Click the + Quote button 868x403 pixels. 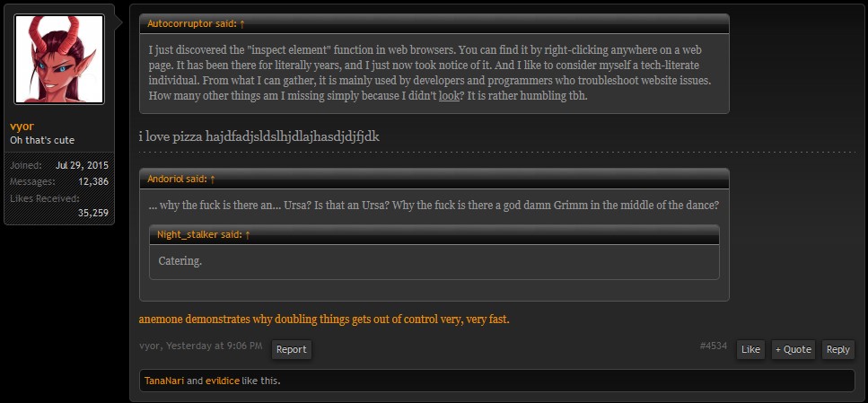pyautogui.click(x=793, y=349)
